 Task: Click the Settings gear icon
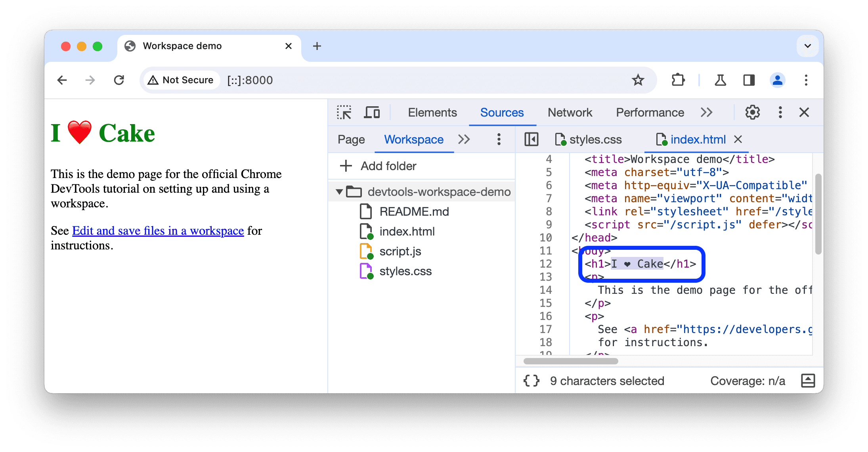click(x=752, y=113)
